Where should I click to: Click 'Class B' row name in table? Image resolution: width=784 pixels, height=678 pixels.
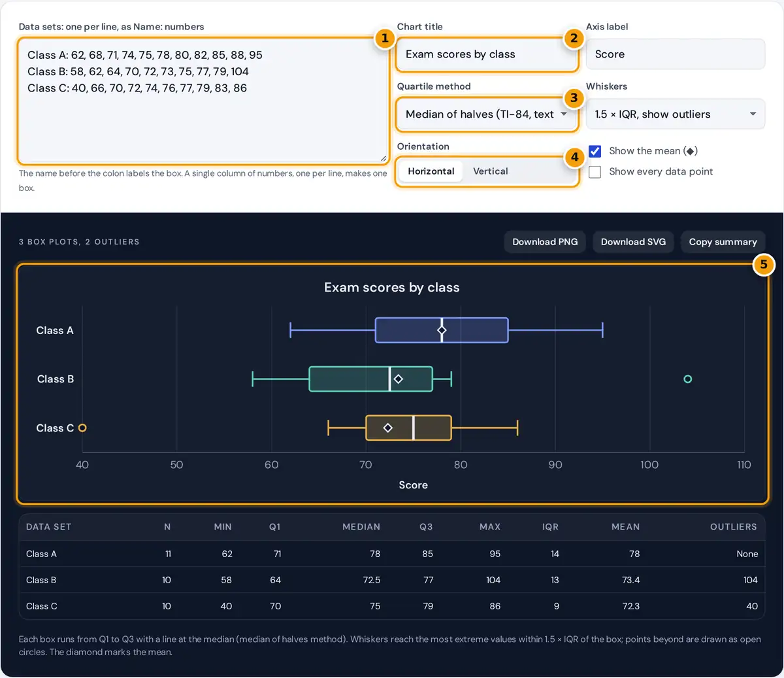click(x=41, y=580)
